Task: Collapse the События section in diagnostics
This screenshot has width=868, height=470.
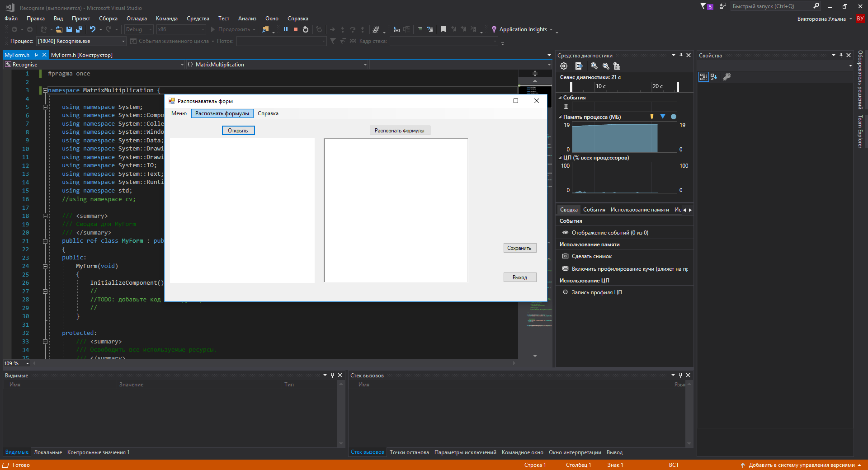Action: pyautogui.click(x=560, y=98)
